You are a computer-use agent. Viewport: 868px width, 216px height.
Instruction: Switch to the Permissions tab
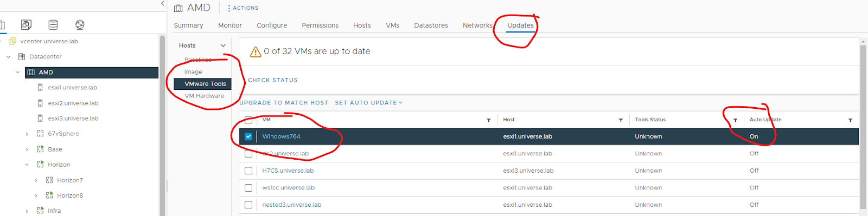click(320, 25)
